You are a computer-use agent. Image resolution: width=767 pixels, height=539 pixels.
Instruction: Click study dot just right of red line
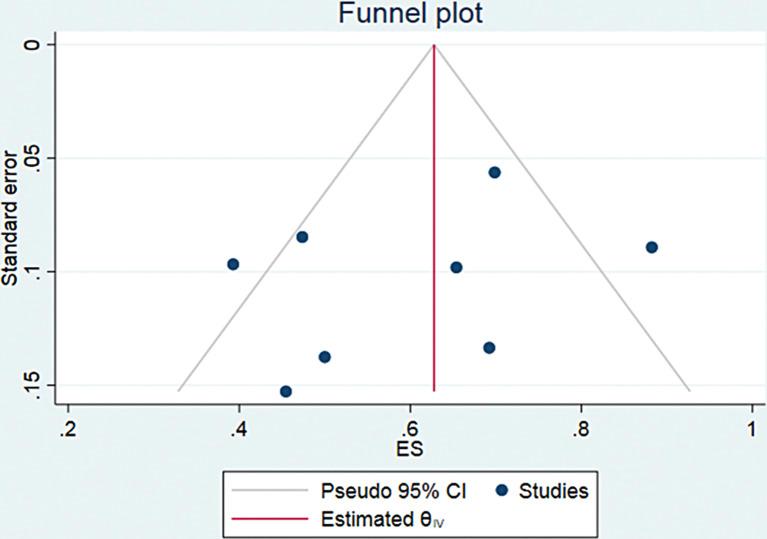tap(456, 267)
